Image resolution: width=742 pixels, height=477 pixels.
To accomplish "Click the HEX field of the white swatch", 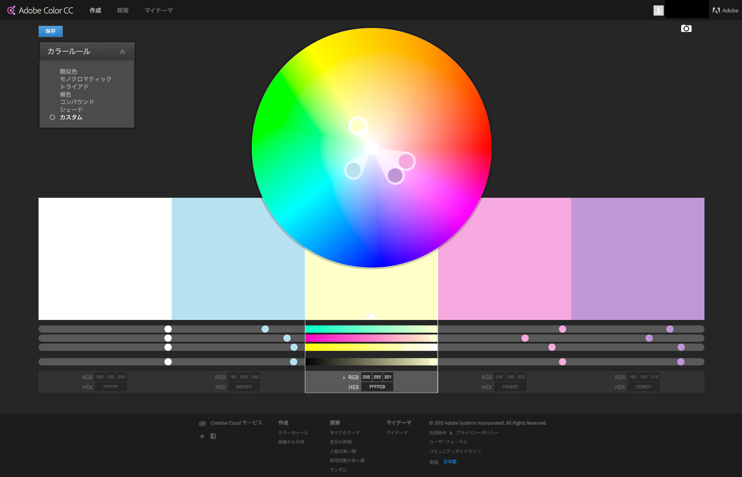I will tap(111, 387).
